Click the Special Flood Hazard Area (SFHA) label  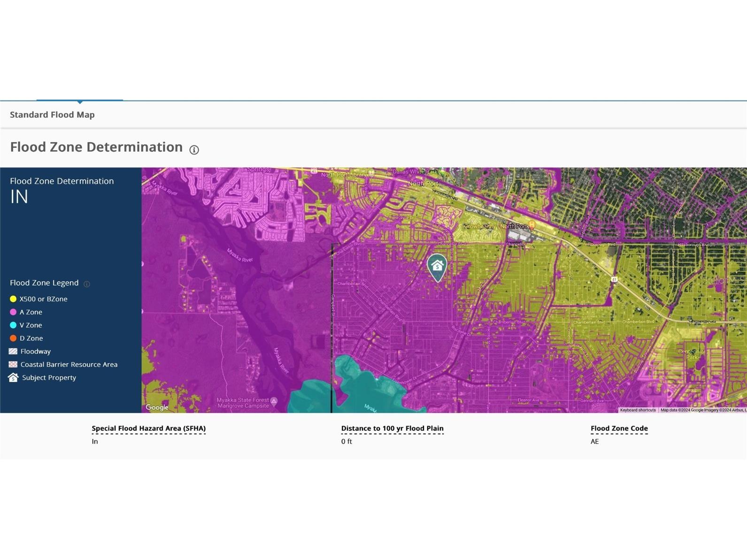pos(148,428)
